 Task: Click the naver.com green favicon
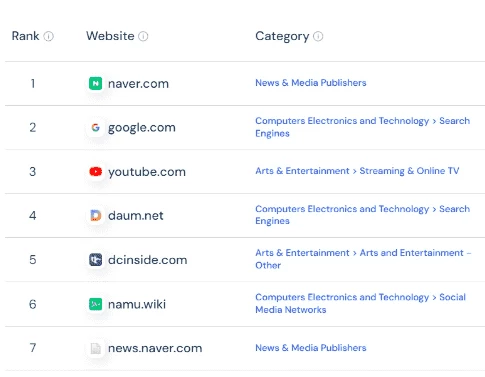click(x=95, y=83)
